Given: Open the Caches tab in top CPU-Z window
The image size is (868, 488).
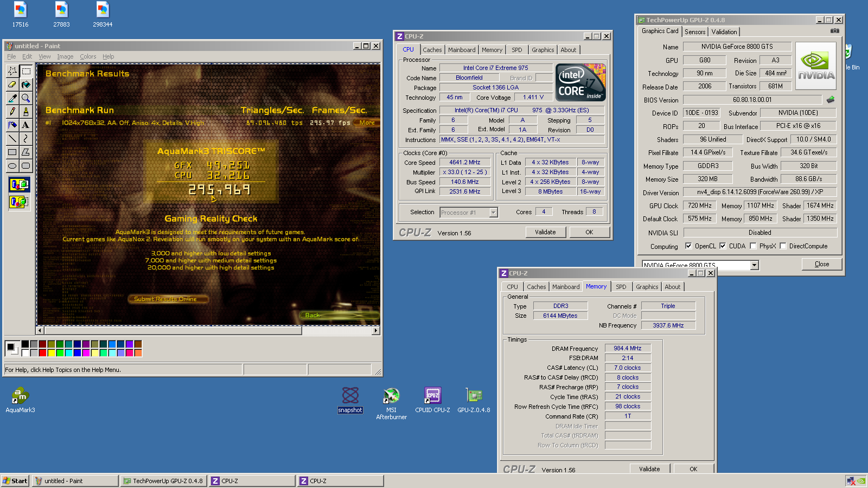Looking at the screenshot, I should tap(432, 50).
